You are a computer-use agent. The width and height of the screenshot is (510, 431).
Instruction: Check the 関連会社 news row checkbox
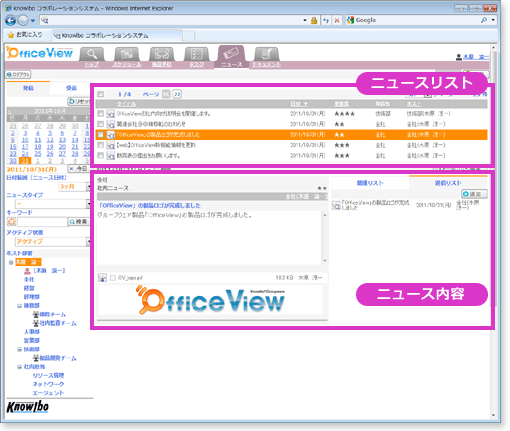[x=100, y=124]
